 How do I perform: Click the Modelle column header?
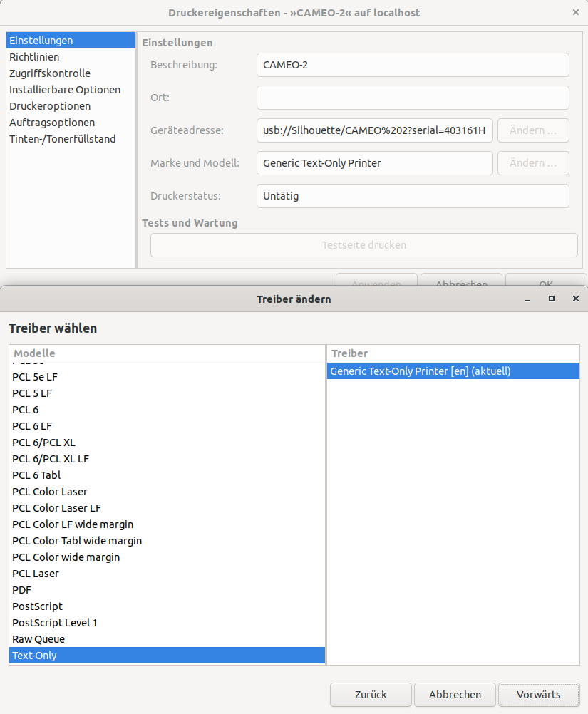click(x=167, y=353)
